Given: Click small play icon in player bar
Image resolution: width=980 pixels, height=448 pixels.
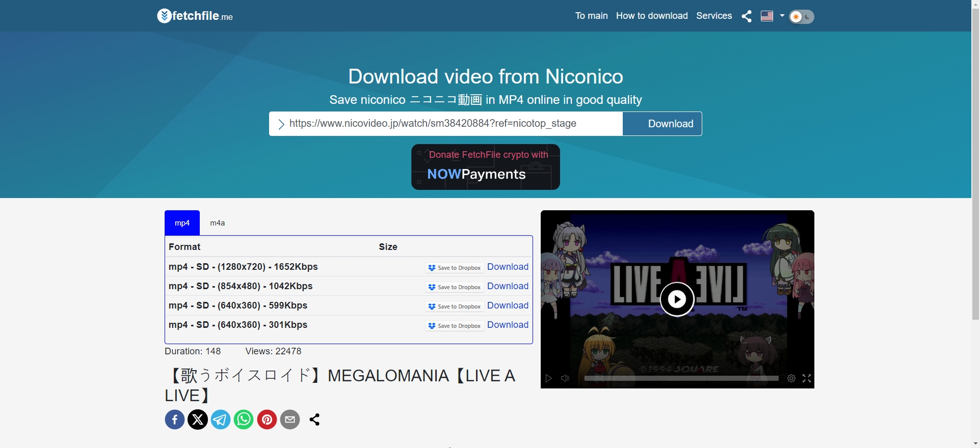Looking at the screenshot, I should point(549,378).
